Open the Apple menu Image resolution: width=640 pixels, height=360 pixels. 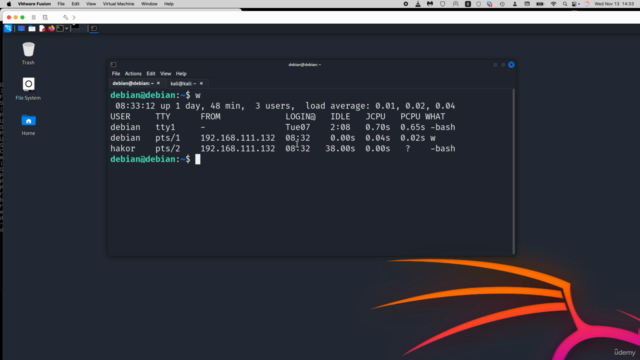9,4
